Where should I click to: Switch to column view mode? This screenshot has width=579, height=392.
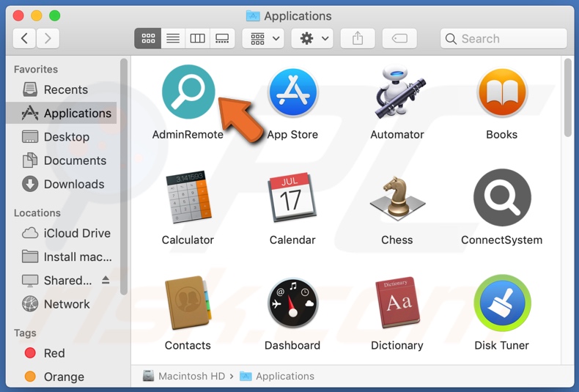click(197, 39)
